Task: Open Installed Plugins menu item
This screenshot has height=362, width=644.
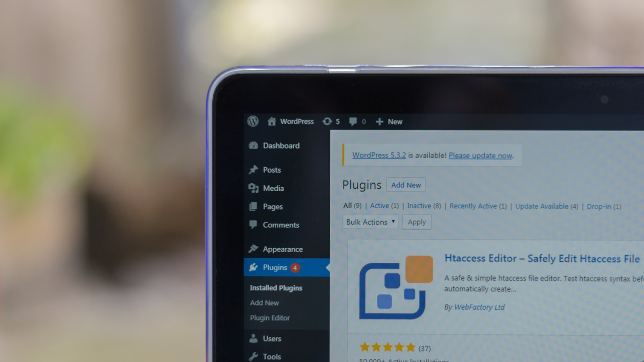Action: [x=276, y=288]
